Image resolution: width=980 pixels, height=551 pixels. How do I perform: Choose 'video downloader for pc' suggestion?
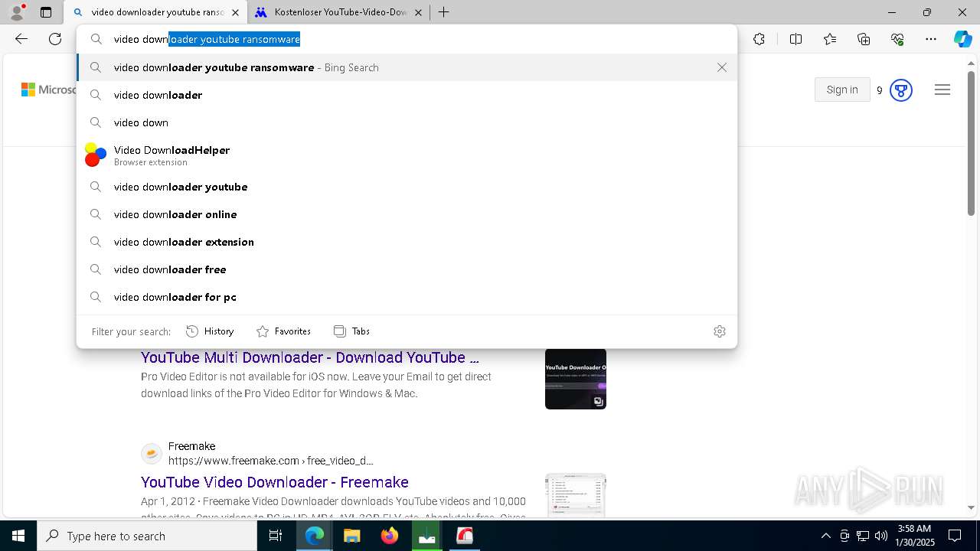click(407, 297)
